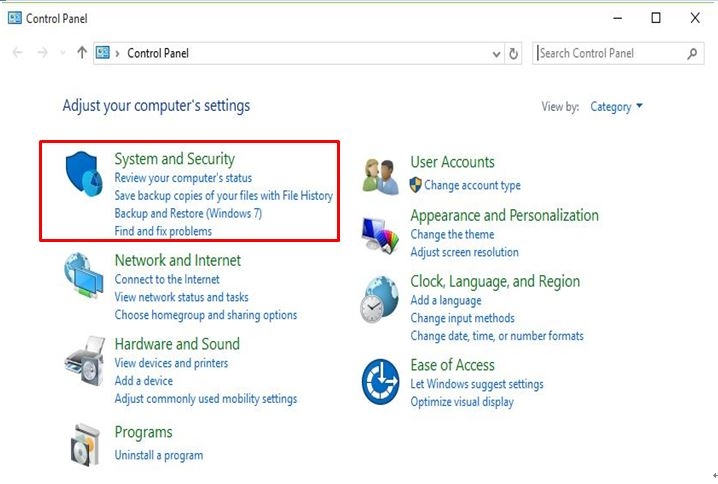Screen dimensions: 718x484
Task: Open Ease of Access heading
Action: [452, 365]
